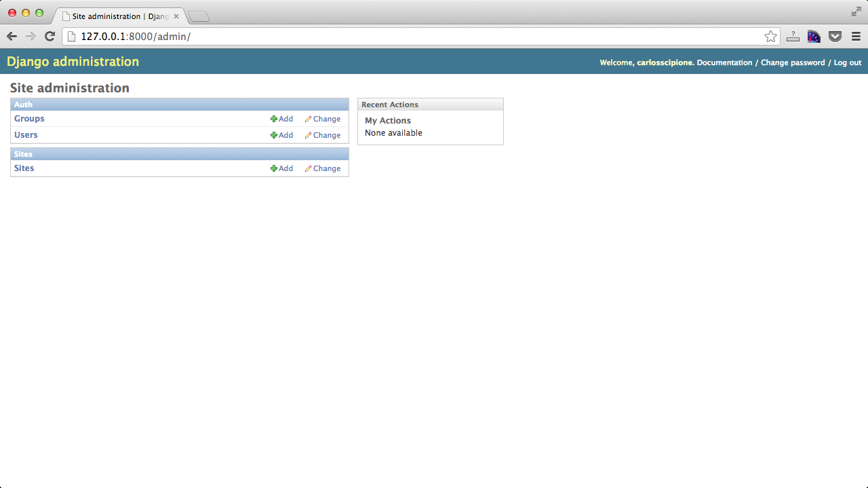The width and height of the screenshot is (868, 488).
Task: Click the Sites section header
Action: pos(180,154)
